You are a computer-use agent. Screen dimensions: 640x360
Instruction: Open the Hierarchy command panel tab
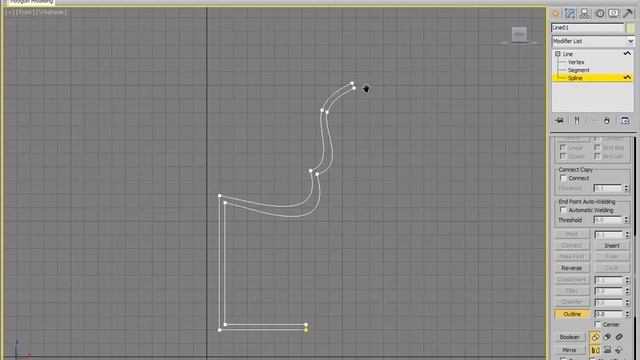pos(584,13)
